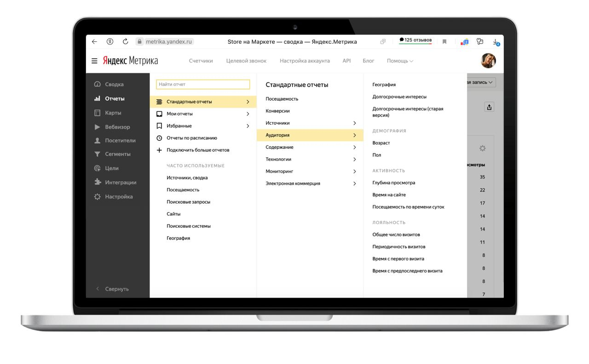This screenshot has width=589, height=364.
Task: Expand the Помощь dropdown
Action: [x=400, y=61]
